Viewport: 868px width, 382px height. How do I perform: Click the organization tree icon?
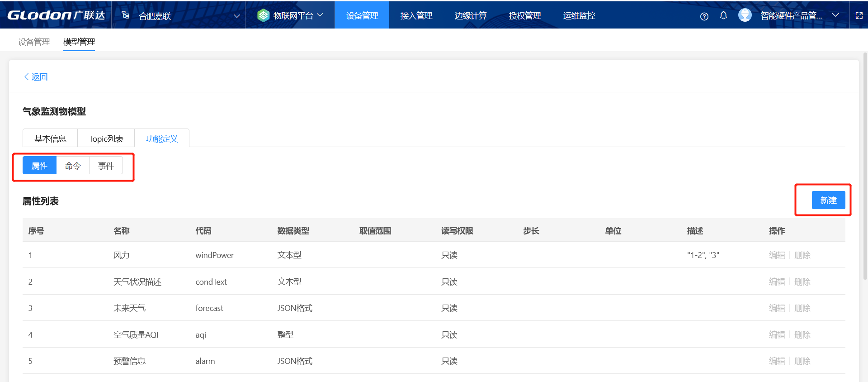[x=126, y=15]
